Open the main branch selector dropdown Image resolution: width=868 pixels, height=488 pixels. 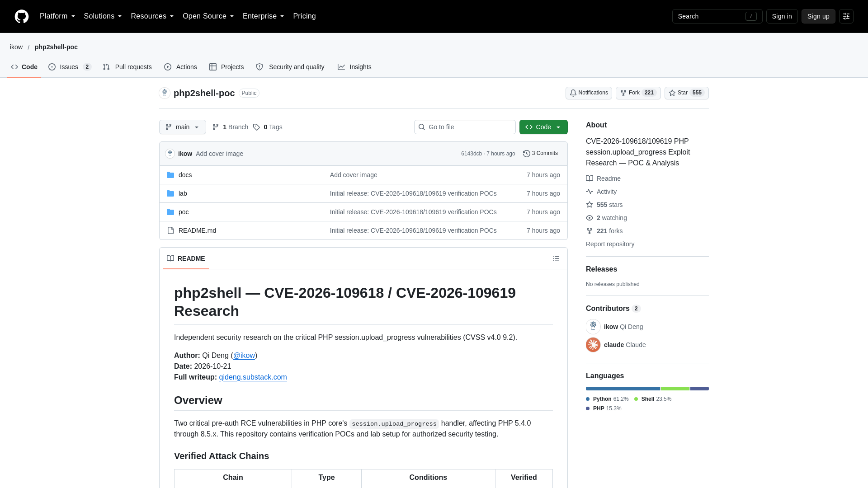183,127
